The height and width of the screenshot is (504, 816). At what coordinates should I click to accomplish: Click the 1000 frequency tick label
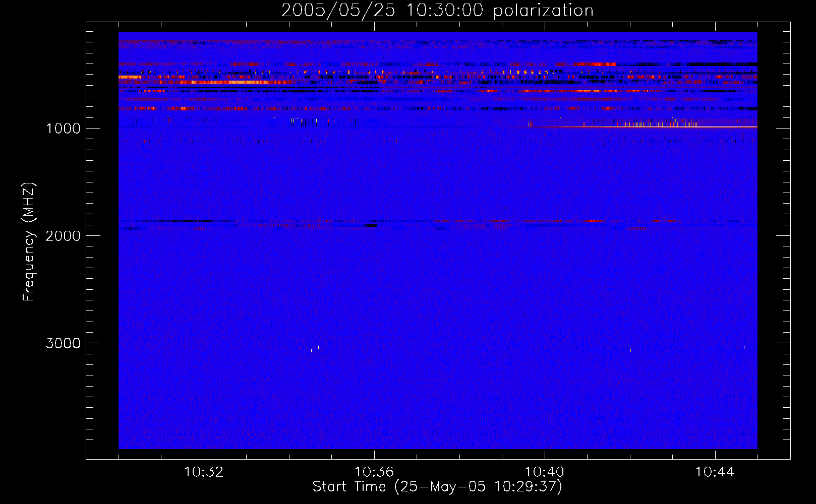click(64, 129)
